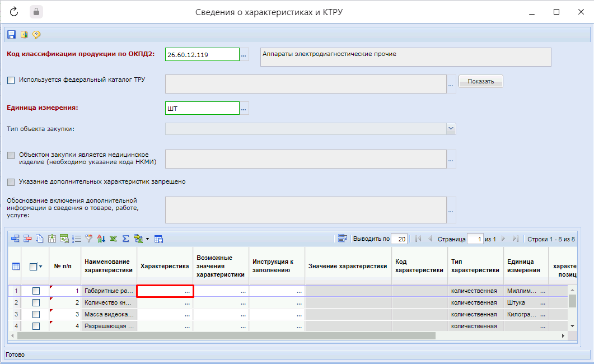Image resolution: width=594 pixels, height=364 pixels.
Task: Export grid using the Excel icon
Action: (114, 239)
